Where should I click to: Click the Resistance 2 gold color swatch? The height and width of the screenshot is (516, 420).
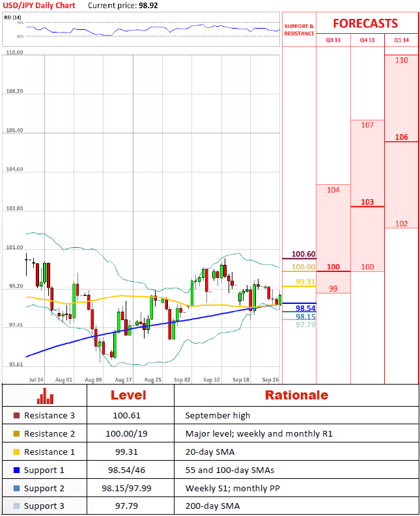(x=16, y=434)
